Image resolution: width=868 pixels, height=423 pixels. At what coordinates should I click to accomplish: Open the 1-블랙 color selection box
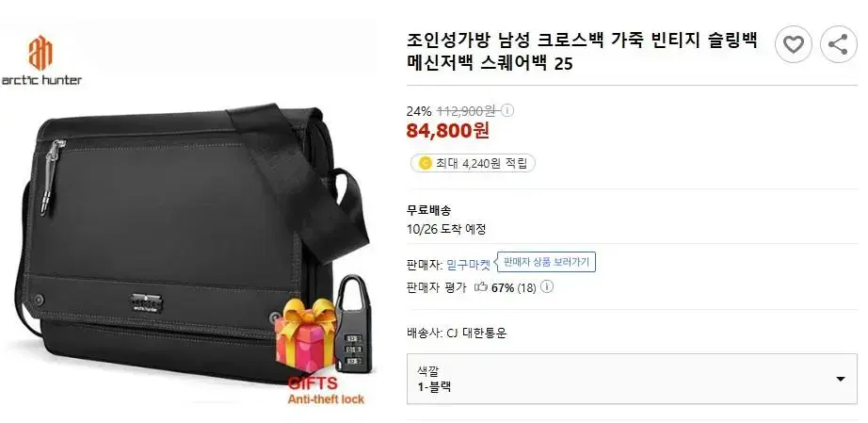(632, 379)
